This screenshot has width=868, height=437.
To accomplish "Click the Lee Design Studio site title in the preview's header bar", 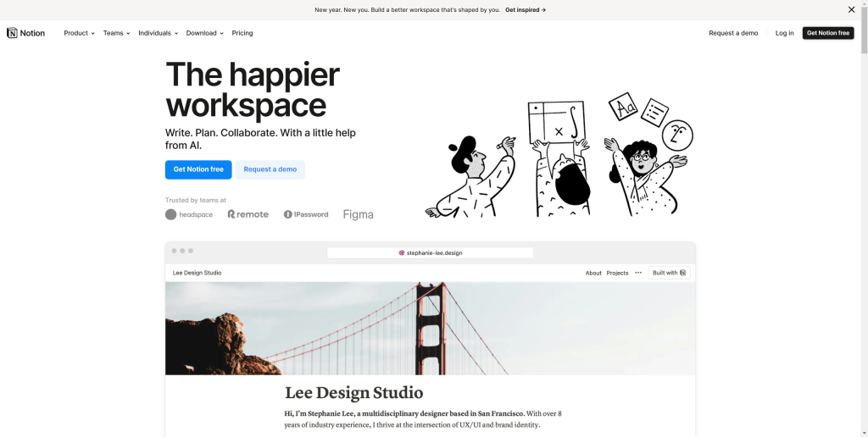I will (x=197, y=273).
